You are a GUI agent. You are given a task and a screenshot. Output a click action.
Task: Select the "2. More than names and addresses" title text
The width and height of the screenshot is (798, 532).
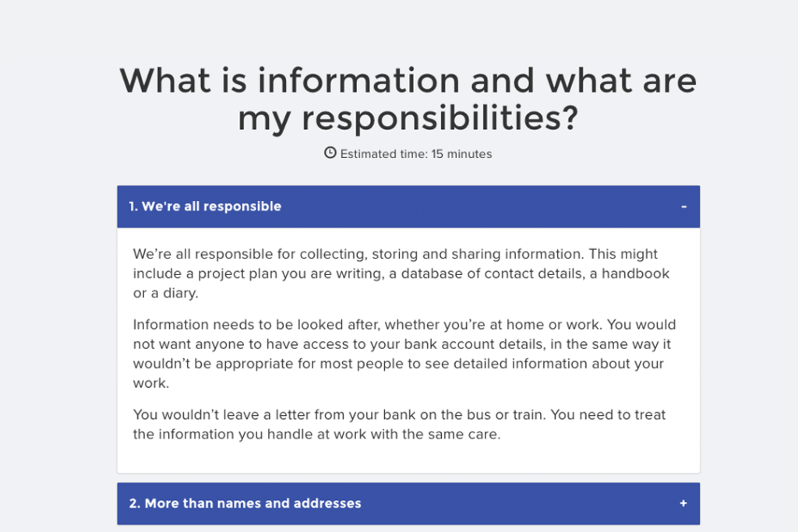245,503
